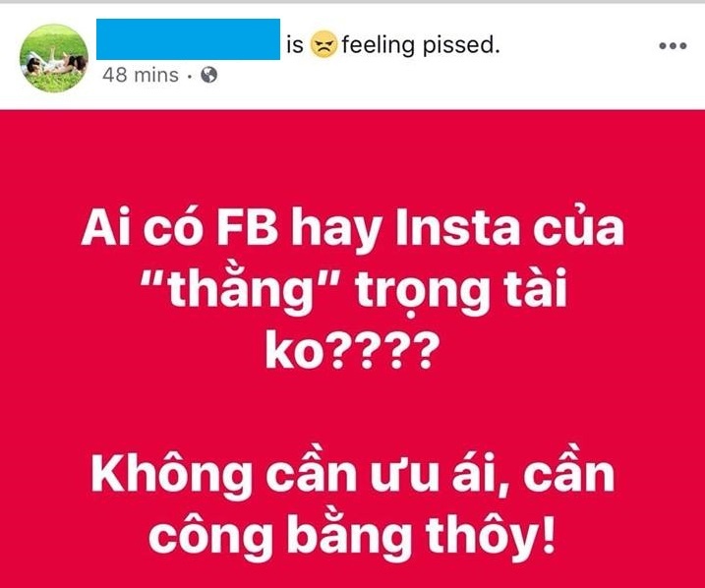This screenshot has height=588, width=705.
Task: Click the 'ko????' text line
Action: pos(351,349)
